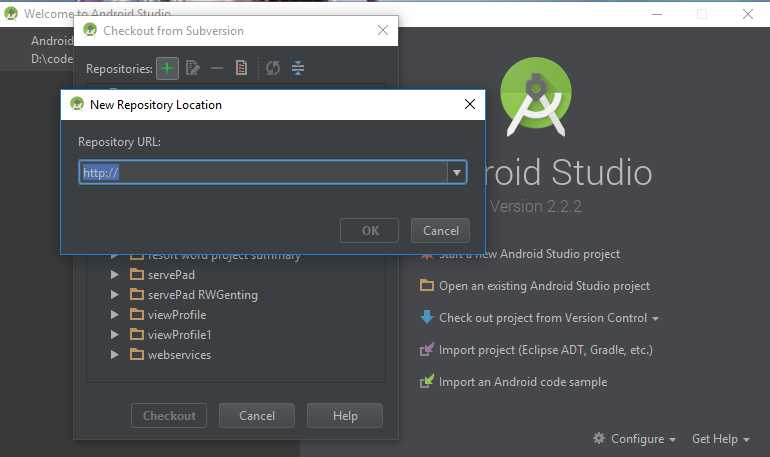Select the webservices folder icon

pos(137,354)
